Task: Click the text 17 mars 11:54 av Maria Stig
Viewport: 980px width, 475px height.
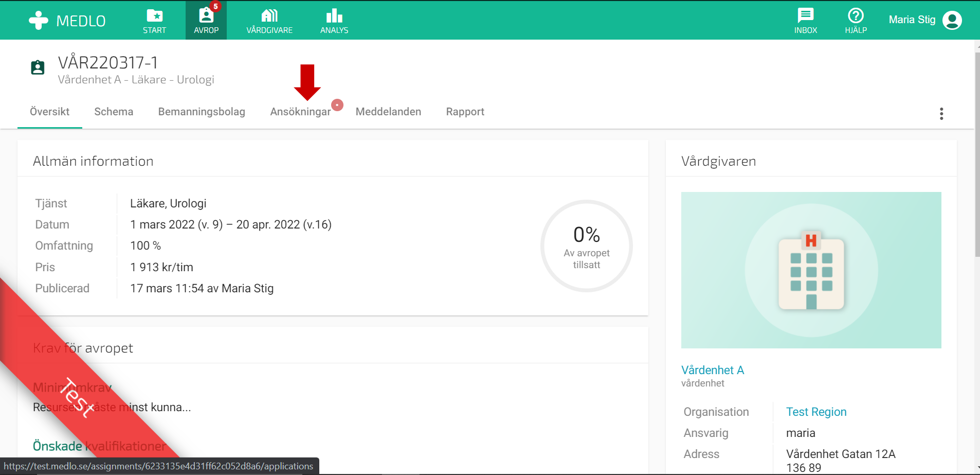Action: (x=202, y=288)
